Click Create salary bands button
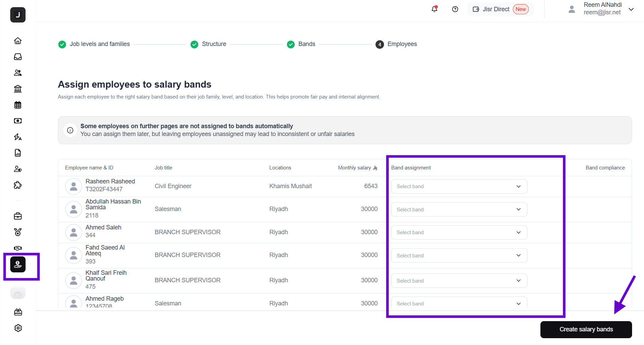The width and height of the screenshot is (644, 345). tap(586, 329)
